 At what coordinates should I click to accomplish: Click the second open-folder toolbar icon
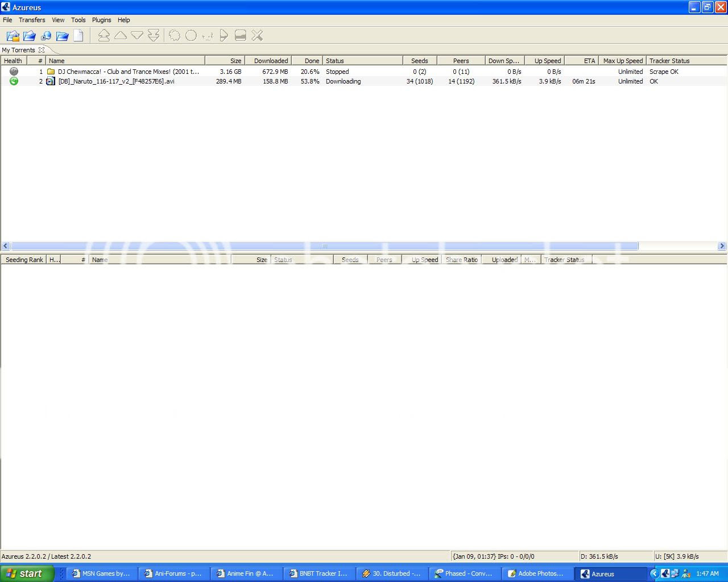coord(29,36)
